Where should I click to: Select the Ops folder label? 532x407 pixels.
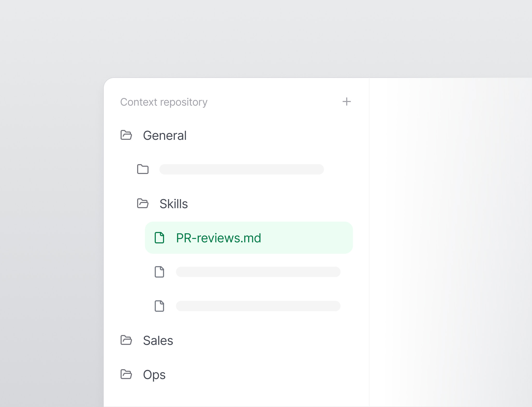(x=154, y=375)
